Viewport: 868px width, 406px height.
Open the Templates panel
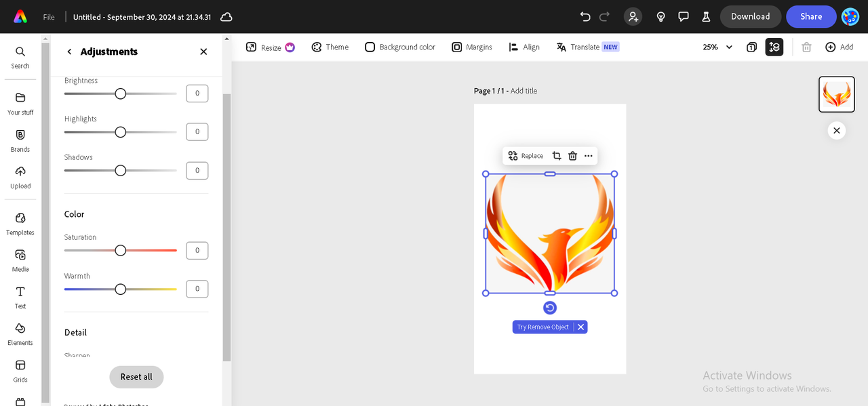click(20, 224)
